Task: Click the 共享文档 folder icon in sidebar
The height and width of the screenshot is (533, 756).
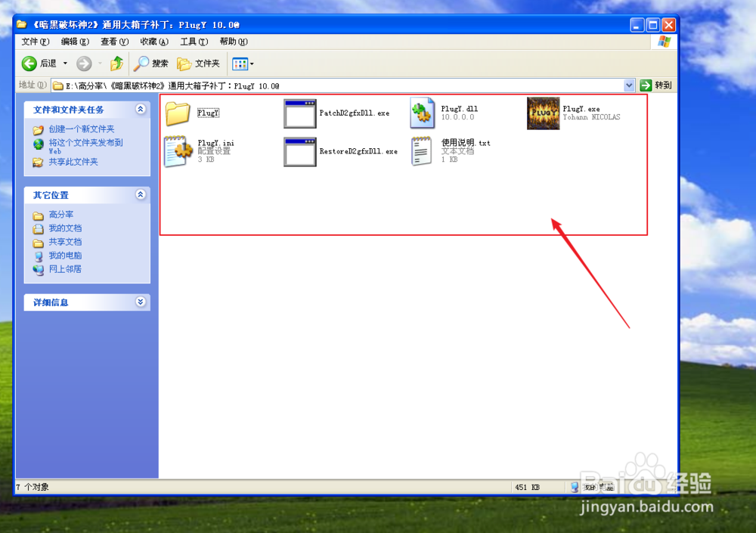Action: (38, 243)
